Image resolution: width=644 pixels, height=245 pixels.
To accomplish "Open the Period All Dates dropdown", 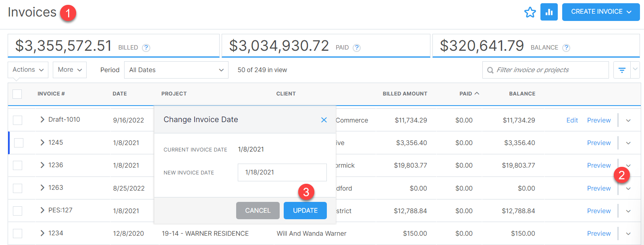I will click(x=176, y=70).
